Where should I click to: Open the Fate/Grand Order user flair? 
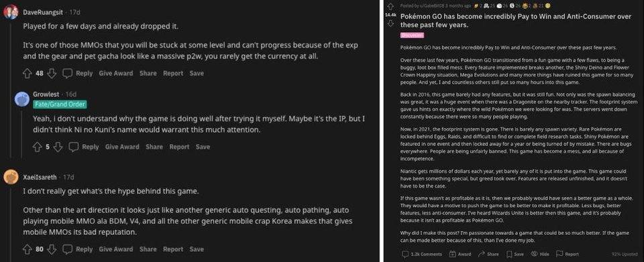click(60, 104)
